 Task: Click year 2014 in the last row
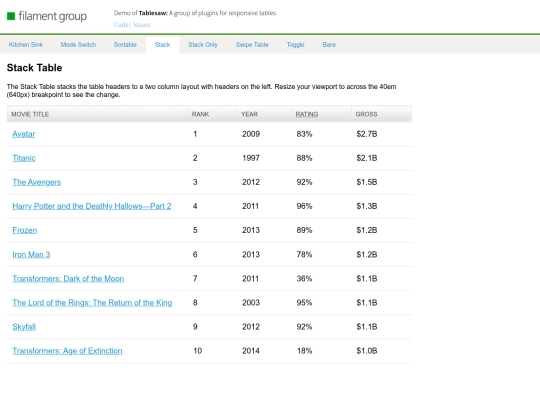[251, 351]
